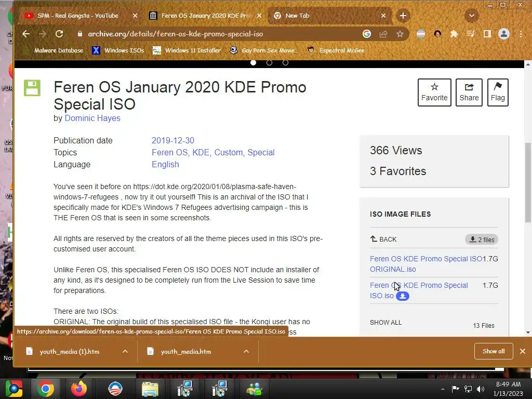Close the New Tab tab
This screenshot has width=532, height=399.
(383, 16)
